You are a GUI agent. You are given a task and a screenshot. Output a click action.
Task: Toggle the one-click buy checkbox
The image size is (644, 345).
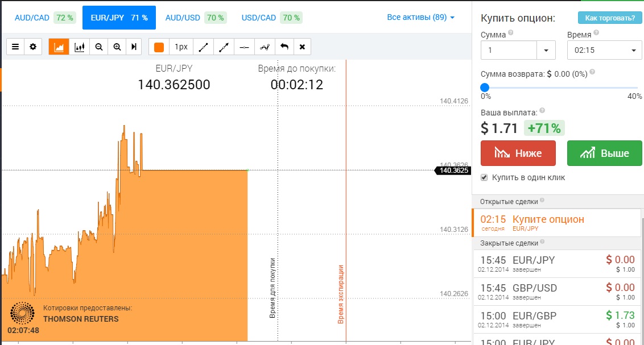tap(485, 177)
